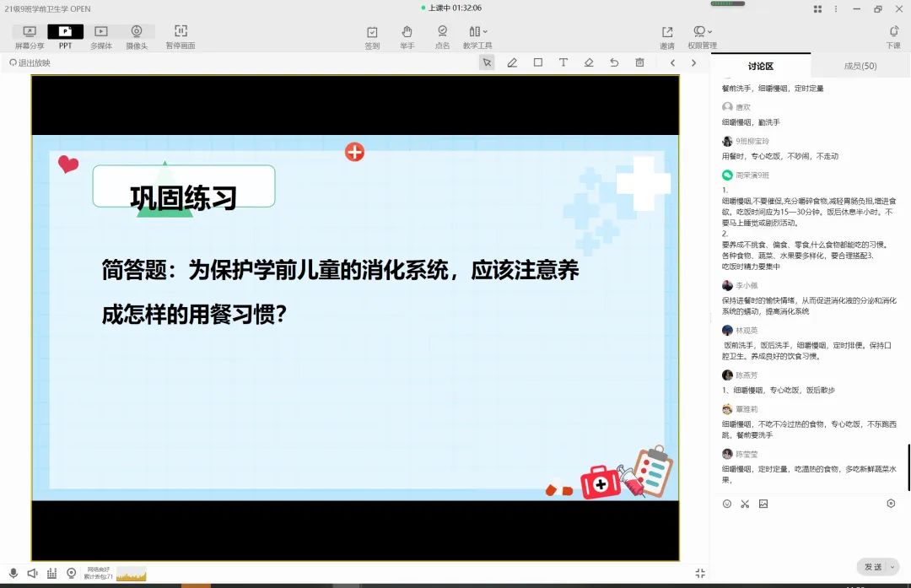Insert an image into chat
The height and width of the screenshot is (588, 911).
(x=763, y=504)
